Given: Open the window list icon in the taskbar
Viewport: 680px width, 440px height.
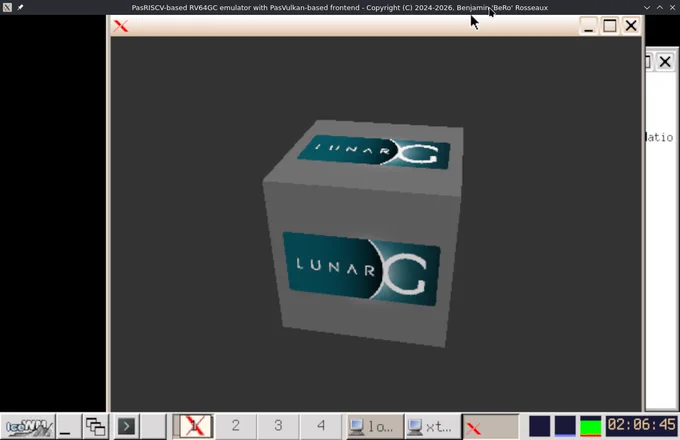Looking at the screenshot, I should pos(95,427).
